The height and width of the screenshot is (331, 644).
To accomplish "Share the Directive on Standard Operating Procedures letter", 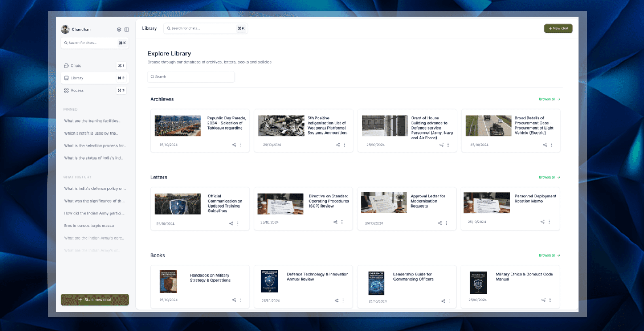I will click(335, 222).
